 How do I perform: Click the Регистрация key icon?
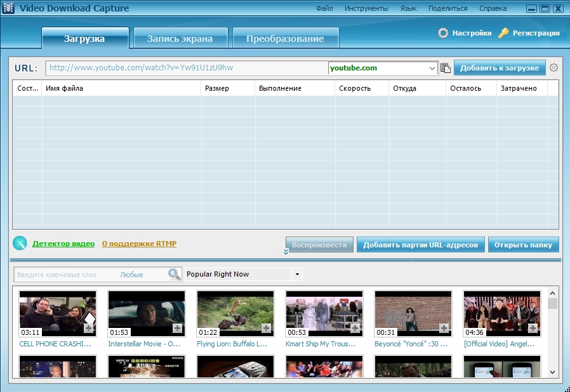click(503, 33)
